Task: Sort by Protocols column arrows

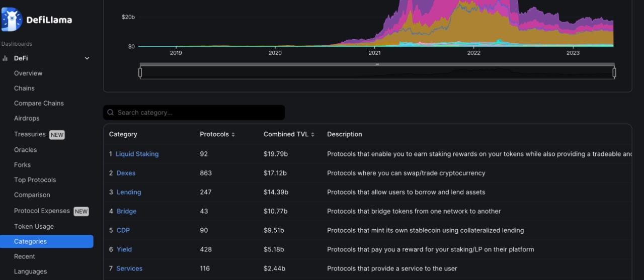Action: [x=233, y=135]
